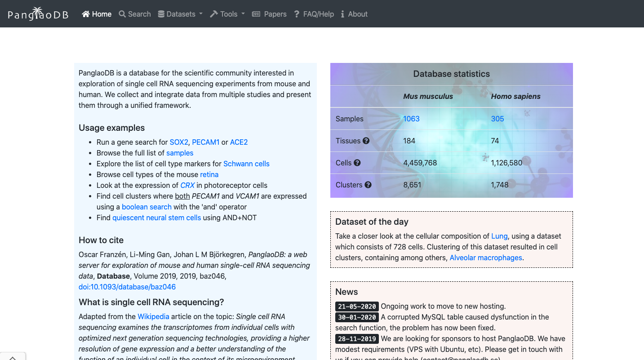Click the help icon next to Cells

[x=357, y=163]
